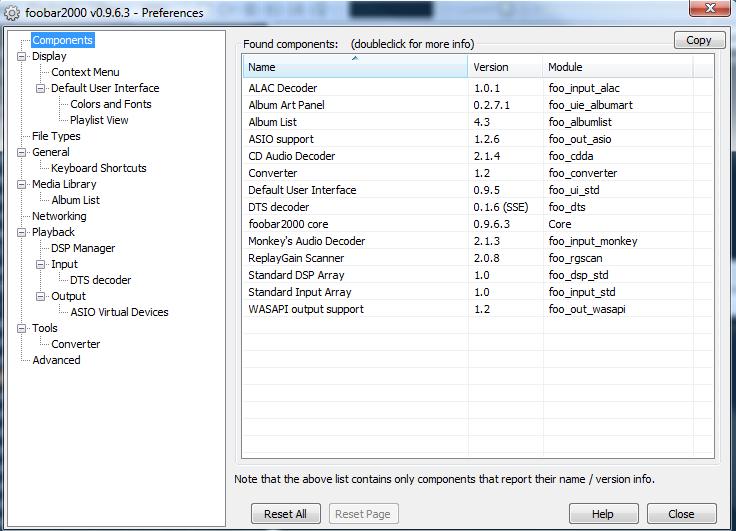Select ASIO Virtual Devices page
The height and width of the screenshot is (531, 736).
[119, 312]
